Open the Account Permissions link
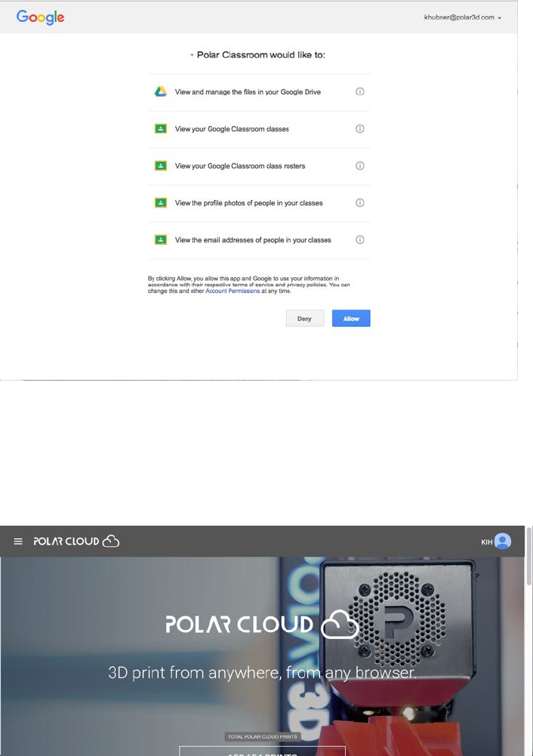The width and height of the screenshot is (533, 756). pos(233,292)
